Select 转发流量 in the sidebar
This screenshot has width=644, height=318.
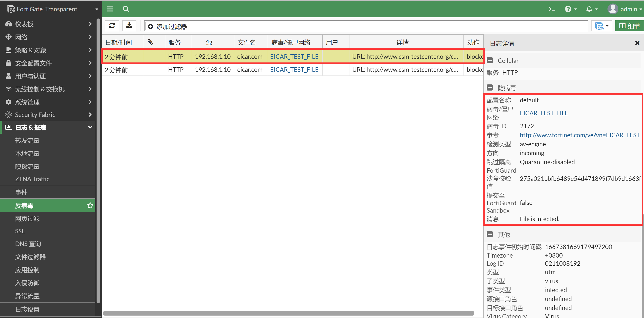pyautogui.click(x=27, y=141)
